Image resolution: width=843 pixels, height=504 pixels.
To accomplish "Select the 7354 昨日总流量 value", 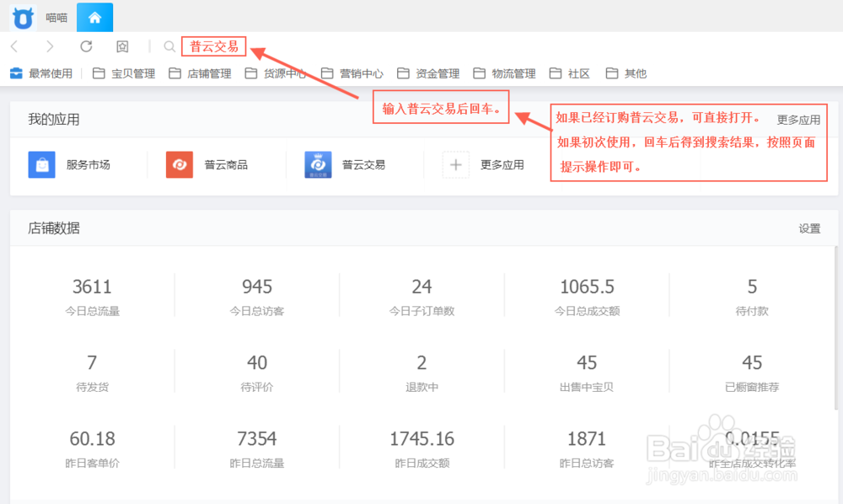I will pyautogui.click(x=257, y=439).
